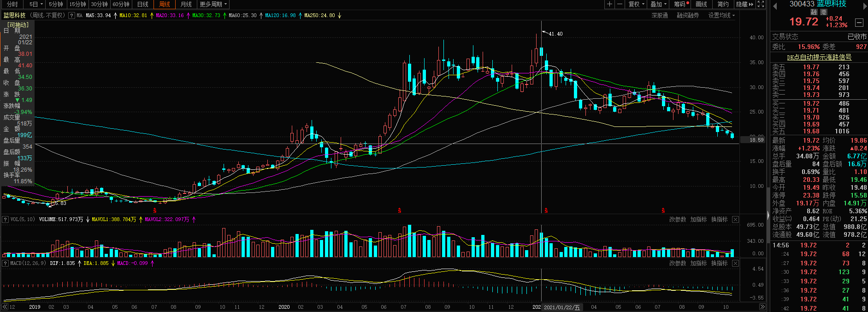Click 改参数 in the VOL panel
Viewport: 868px width, 312px height.
678,219
